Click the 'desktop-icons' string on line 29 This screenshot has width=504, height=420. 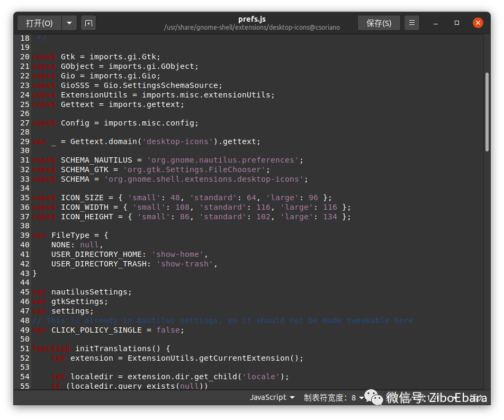[x=177, y=141]
